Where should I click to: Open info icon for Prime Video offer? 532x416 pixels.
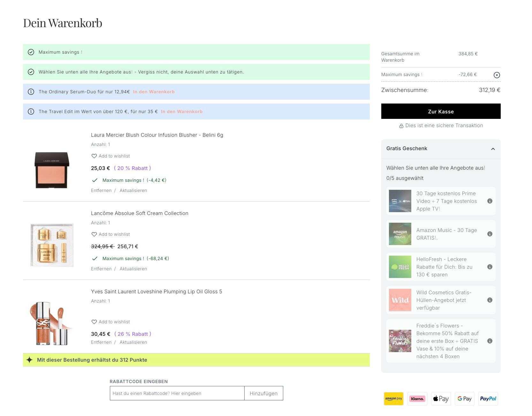[x=490, y=201]
